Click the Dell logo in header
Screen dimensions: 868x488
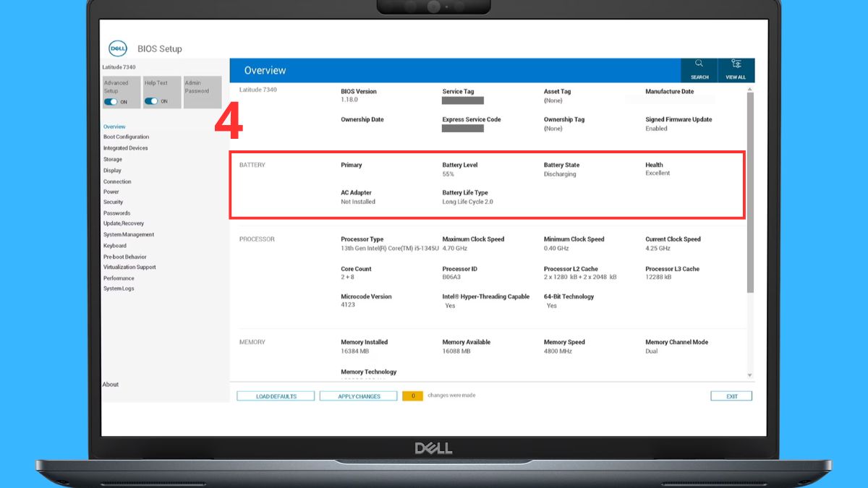[118, 48]
